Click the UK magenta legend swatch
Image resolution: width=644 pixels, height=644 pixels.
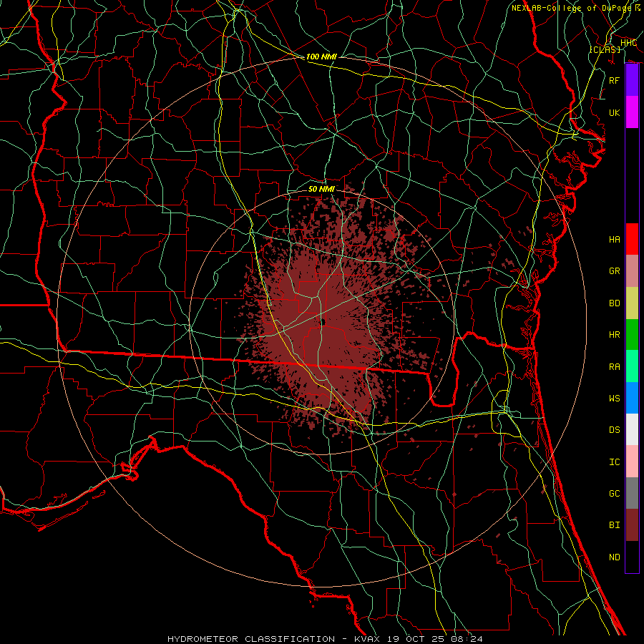pos(632,112)
